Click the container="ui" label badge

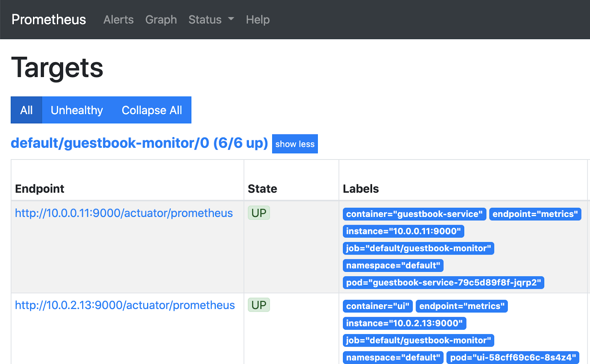pos(378,306)
